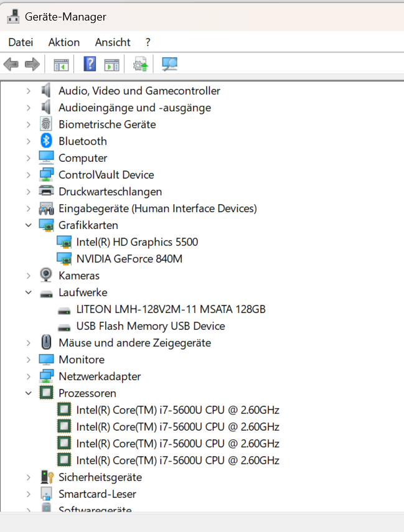Collapse the Grafikkarten category
Viewport: 404px width, 532px height.
[29, 225]
